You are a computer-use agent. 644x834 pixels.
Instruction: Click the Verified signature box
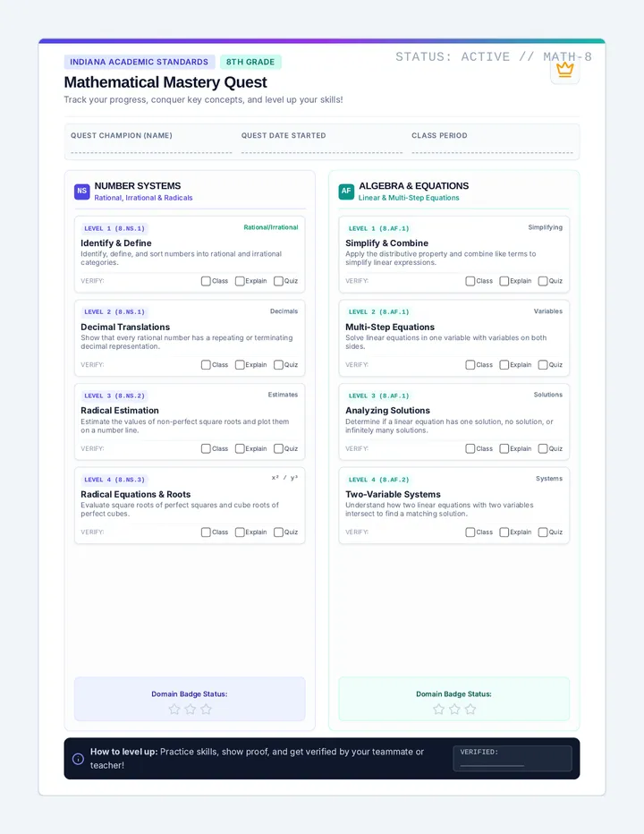pyautogui.click(x=513, y=759)
